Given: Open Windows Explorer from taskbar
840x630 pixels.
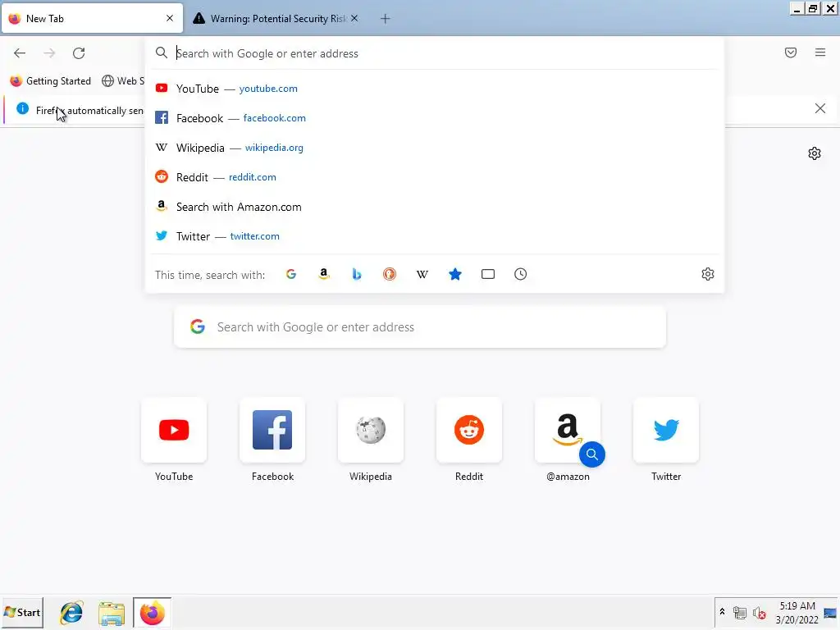Looking at the screenshot, I should [x=112, y=613].
